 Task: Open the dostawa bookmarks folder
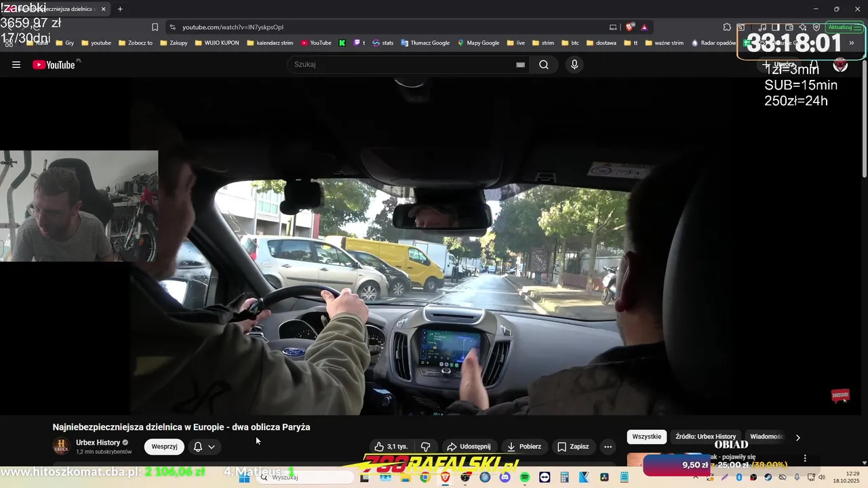pos(601,43)
